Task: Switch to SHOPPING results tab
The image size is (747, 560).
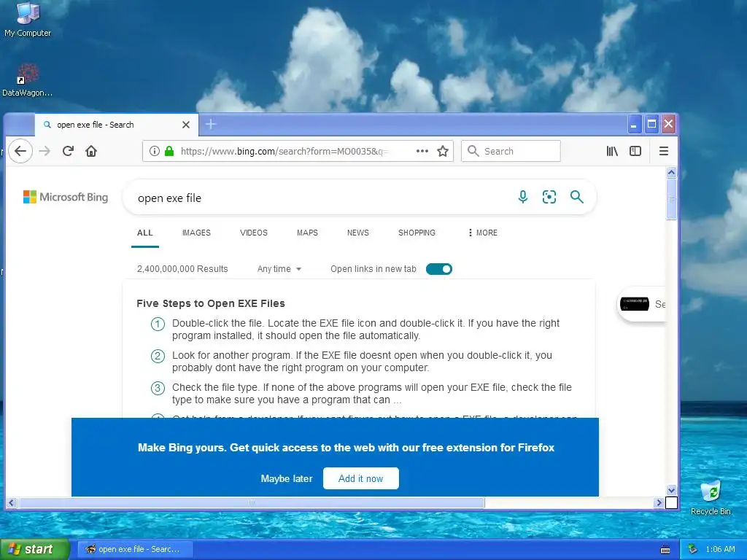Action: (417, 233)
